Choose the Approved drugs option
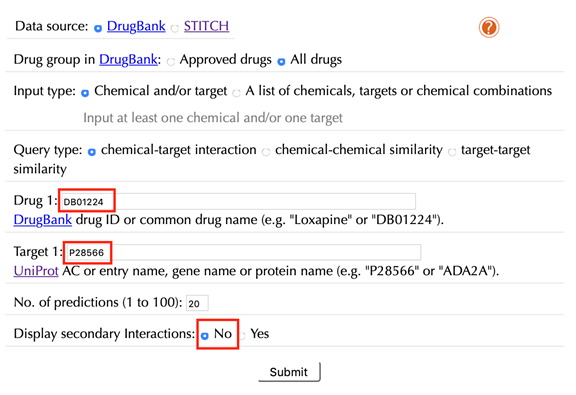The width and height of the screenshot is (576, 395). pos(171,61)
